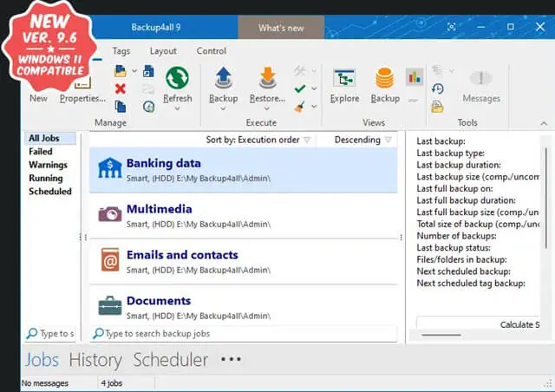Click the broom Cleanup icon

pyautogui.click(x=299, y=106)
